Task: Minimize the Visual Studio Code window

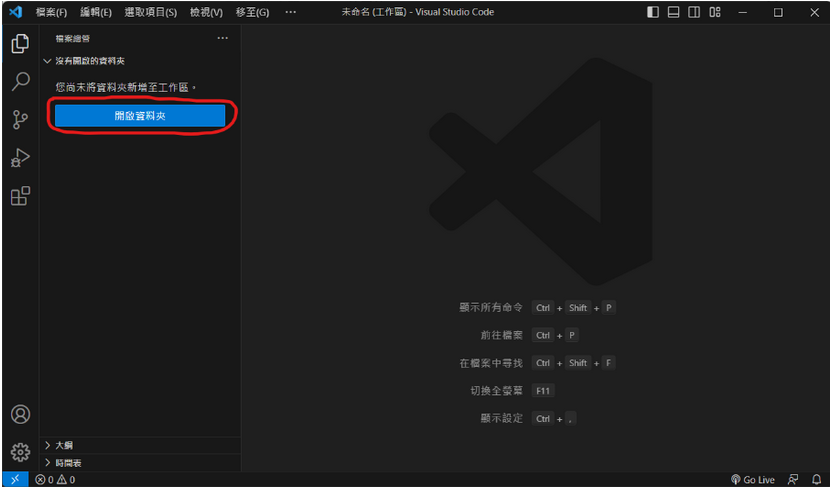Action: [x=742, y=12]
